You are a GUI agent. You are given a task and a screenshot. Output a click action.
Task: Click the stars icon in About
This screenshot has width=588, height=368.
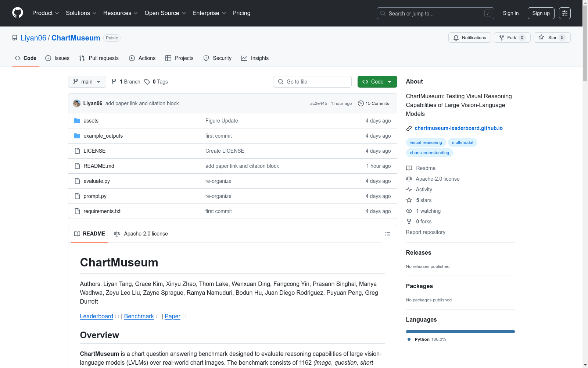(x=409, y=200)
